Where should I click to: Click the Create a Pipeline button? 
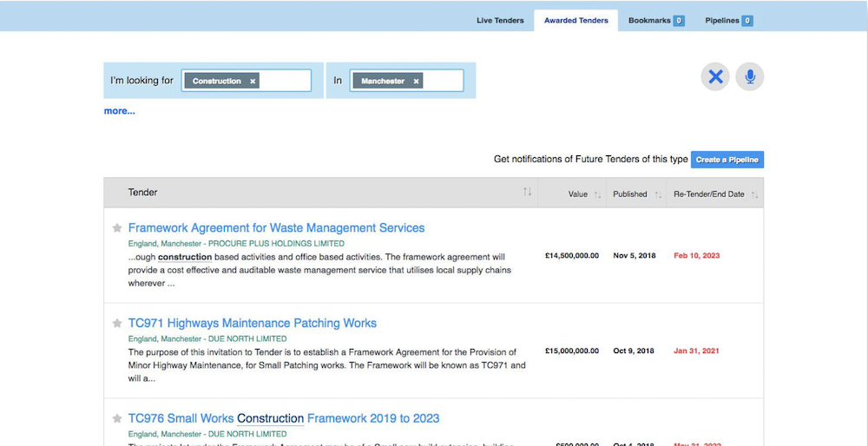[727, 160]
